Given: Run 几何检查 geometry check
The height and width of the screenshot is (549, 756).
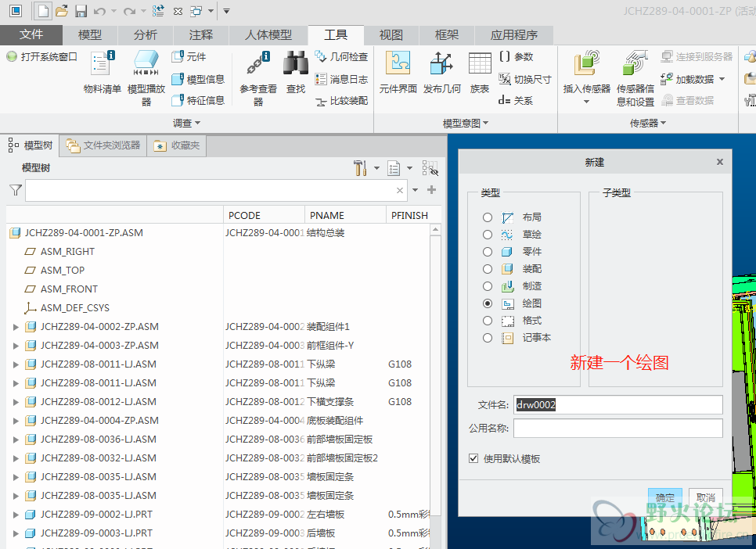Looking at the screenshot, I should 341,56.
